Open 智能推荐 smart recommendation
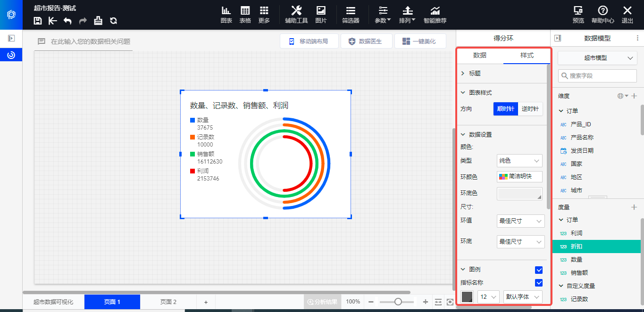The width and height of the screenshot is (644, 312). (435, 15)
